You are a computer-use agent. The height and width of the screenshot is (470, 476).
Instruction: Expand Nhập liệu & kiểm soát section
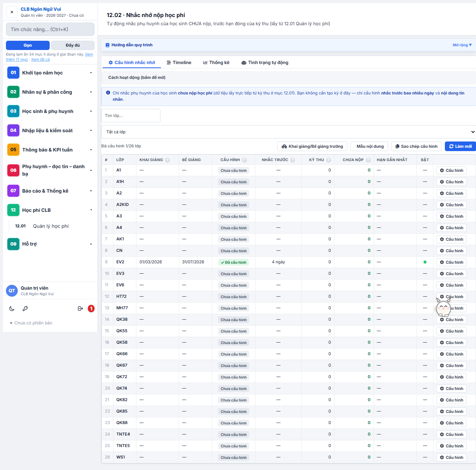tap(50, 130)
